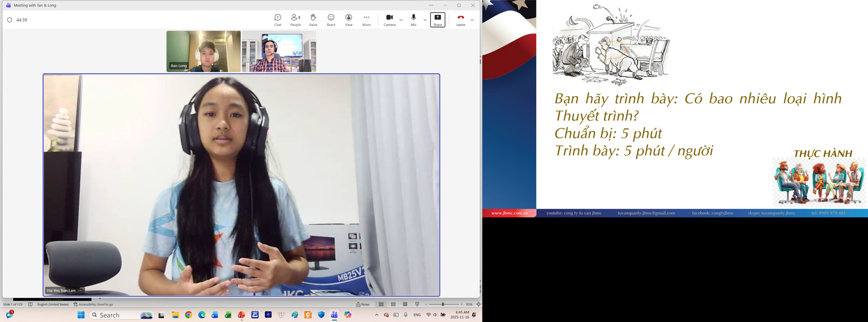Adjust the PowerPoint zoom slider
Image resolution: width=868 pixels, height=322 pixels.
[443, 304]
